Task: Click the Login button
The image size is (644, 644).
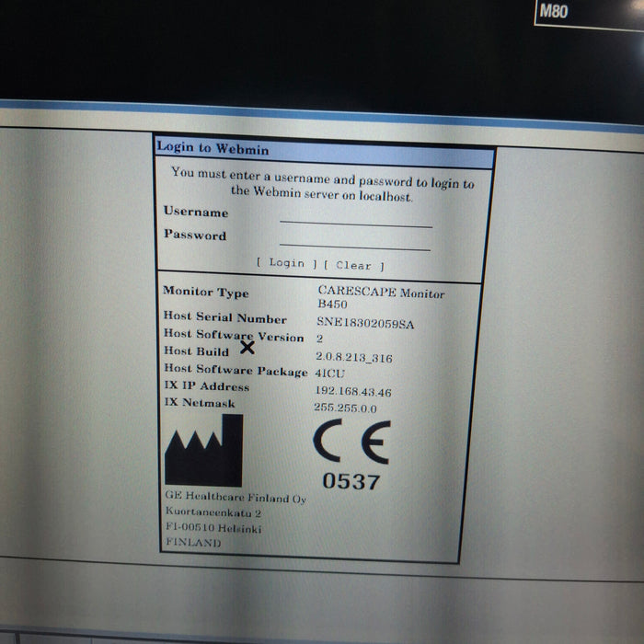Action: tap(287, 263)
